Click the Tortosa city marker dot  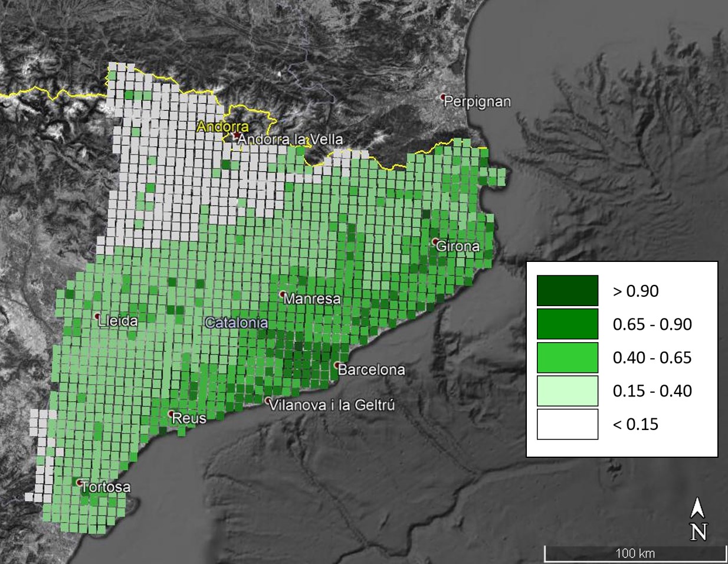pos(80,482)
